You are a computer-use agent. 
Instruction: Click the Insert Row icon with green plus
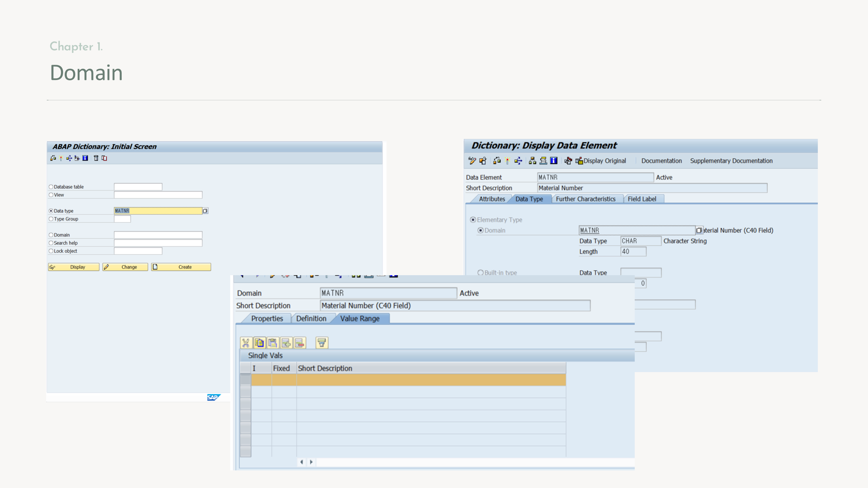286,343
